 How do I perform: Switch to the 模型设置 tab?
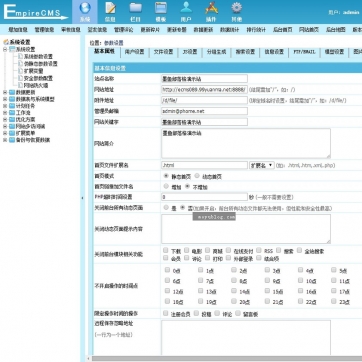point(334,52)
